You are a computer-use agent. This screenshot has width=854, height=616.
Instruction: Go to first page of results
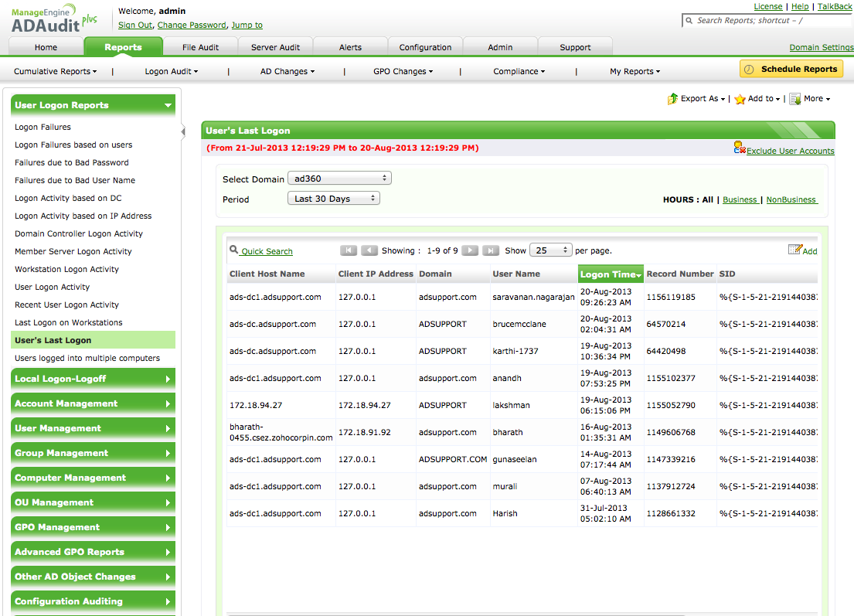pos(349,250)
